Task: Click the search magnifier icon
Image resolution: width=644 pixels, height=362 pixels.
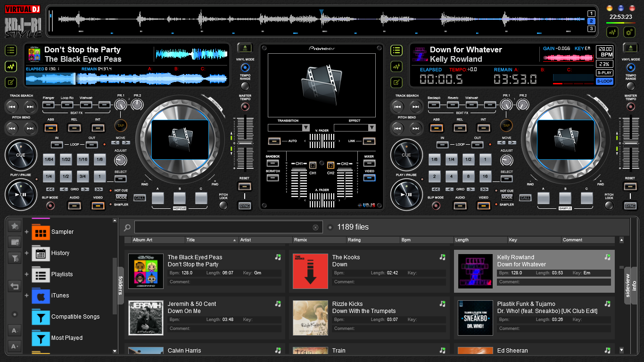Action: [x=127, y=228]
